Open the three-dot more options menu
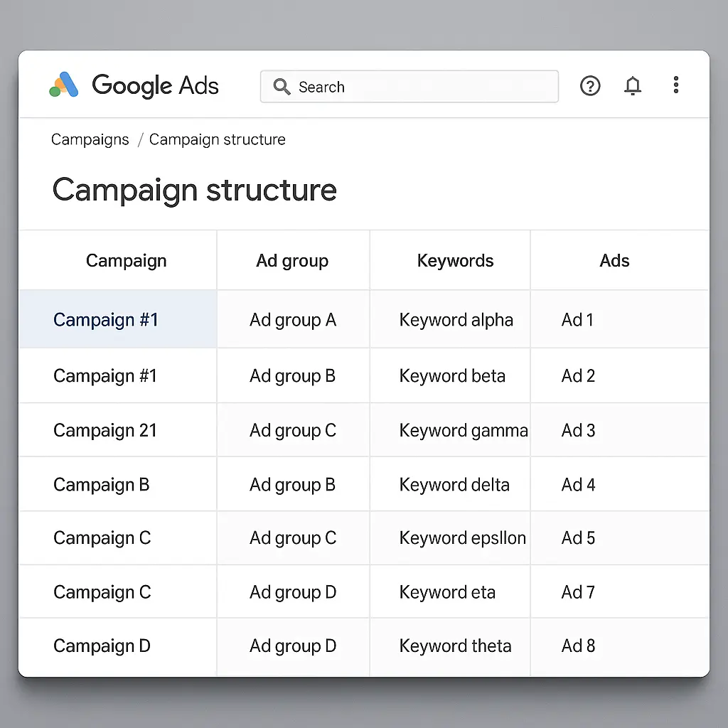Screen dimensions: 728x728 [676, 85]
